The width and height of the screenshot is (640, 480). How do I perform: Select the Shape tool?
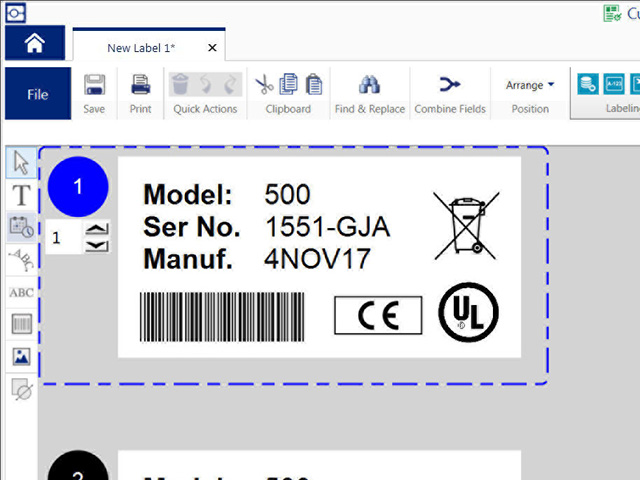point(21,389)
